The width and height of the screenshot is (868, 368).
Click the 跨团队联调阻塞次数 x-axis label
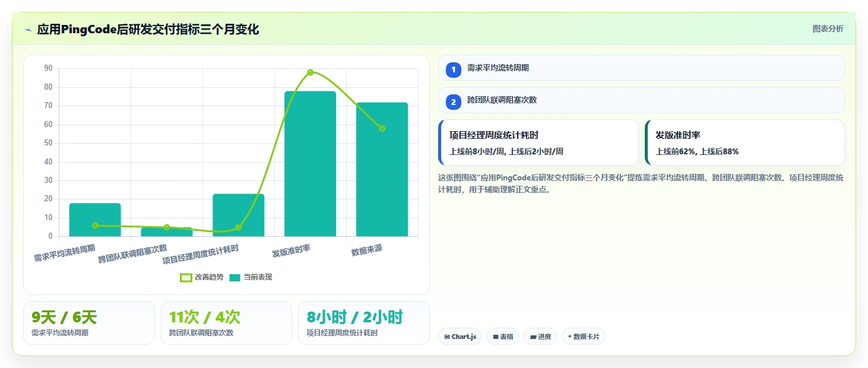point(133,254)
